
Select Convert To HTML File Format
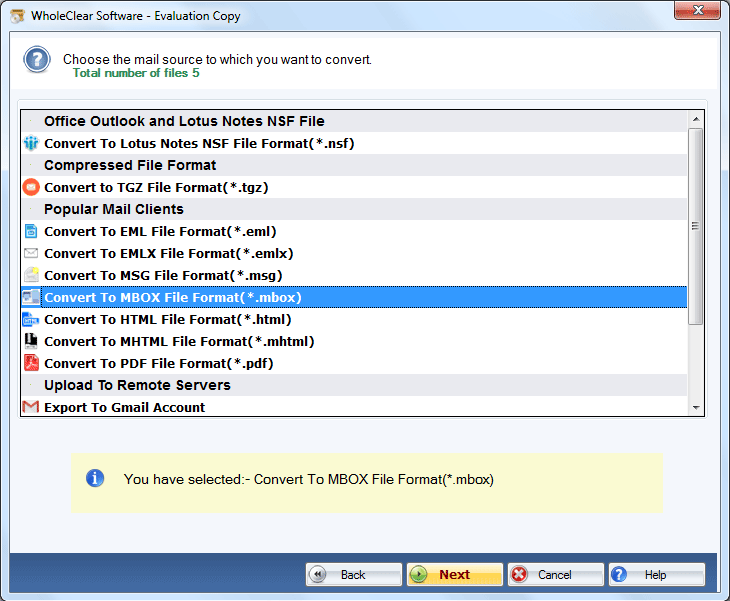[x=354, y=319]
